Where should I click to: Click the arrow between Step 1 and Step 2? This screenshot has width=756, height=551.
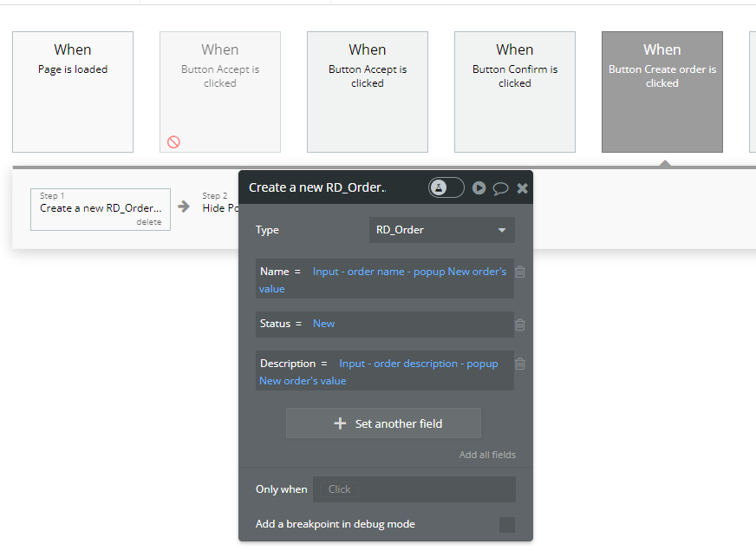tap(184, 207)
